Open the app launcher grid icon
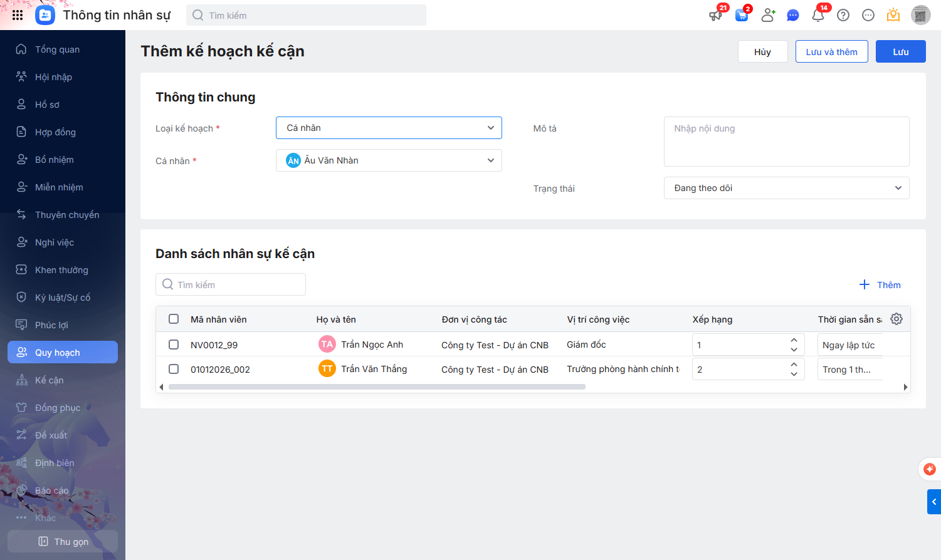This screenshot has height=560, width=941. [18, 15]
